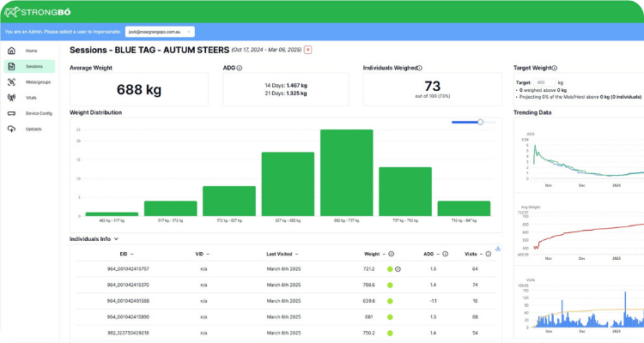The height and width of the screenshot is (343, 644).
Task: Click the Home icon in sidebar
Action: (x=11, y=51)
